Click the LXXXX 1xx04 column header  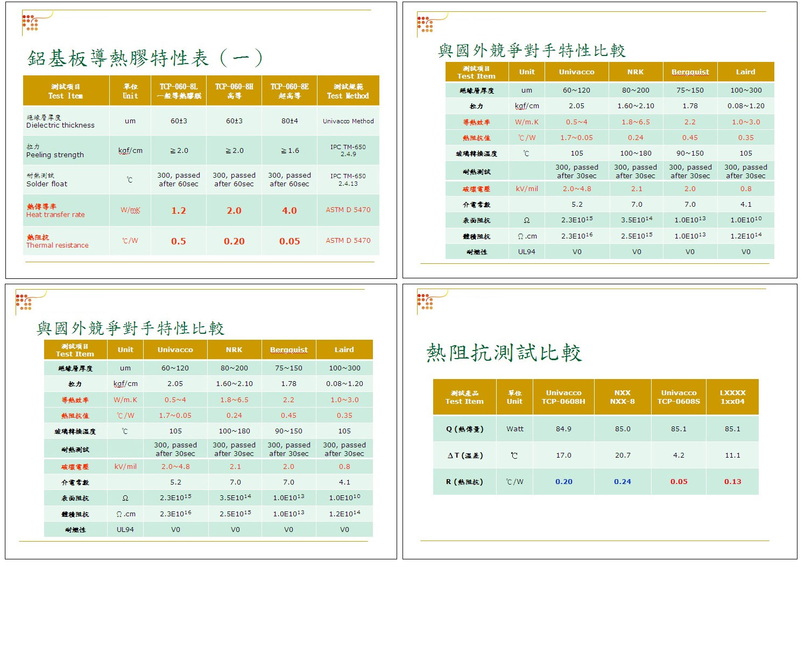coord(732,397)
